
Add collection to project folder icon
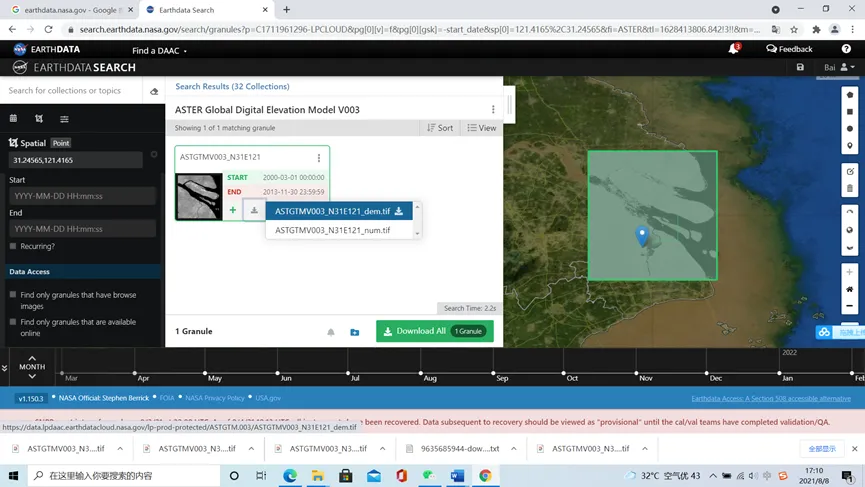tap(355, 331)
